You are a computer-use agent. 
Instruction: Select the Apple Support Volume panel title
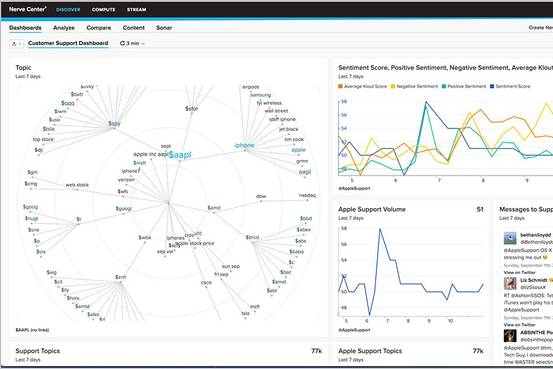pos(372,209)
